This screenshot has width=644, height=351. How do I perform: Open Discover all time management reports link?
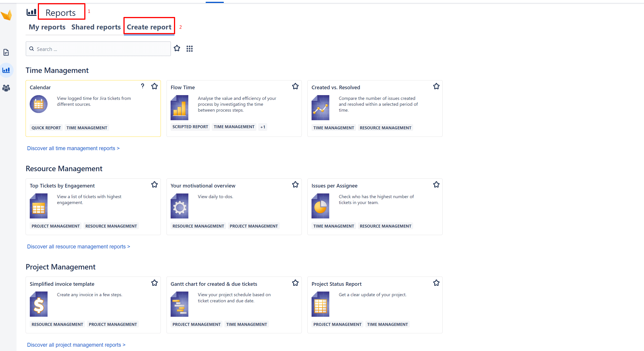[x=73, y=148]
